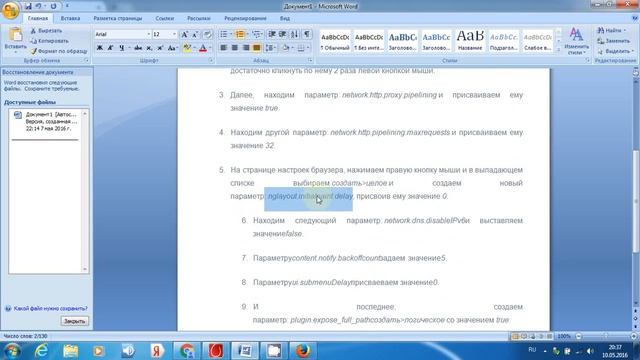
Task: Open the font color dropdown arrow
Action: 210,48
